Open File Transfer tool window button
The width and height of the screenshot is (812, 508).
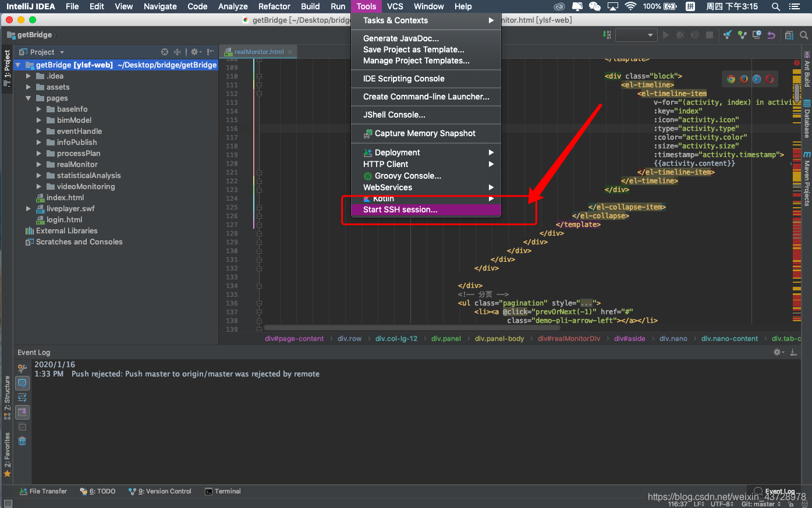43,491
